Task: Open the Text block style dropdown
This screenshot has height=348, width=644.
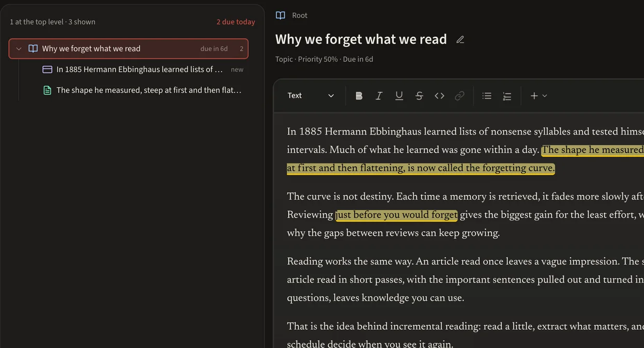Action: 311,96
